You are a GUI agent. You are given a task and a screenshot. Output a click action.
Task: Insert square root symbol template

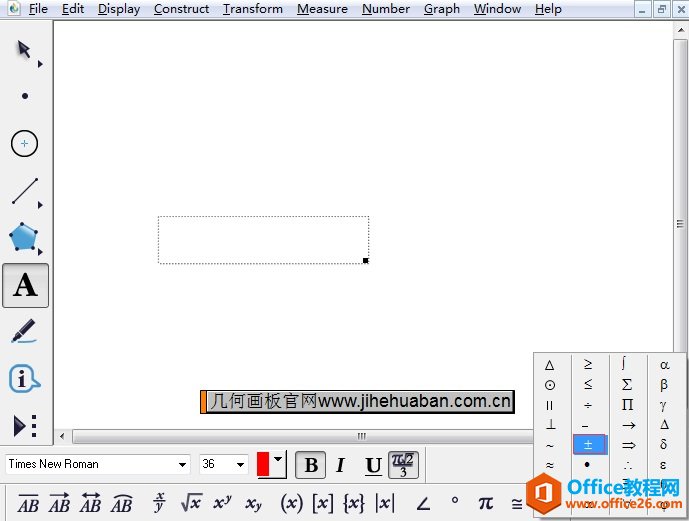(191, 502)
